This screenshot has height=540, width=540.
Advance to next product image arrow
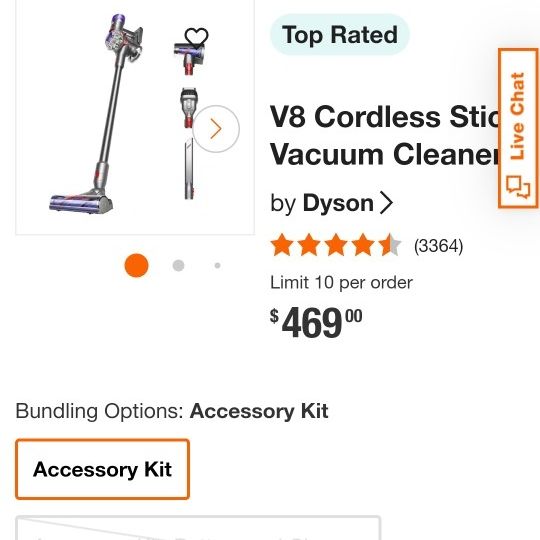(x=216, y=129)
